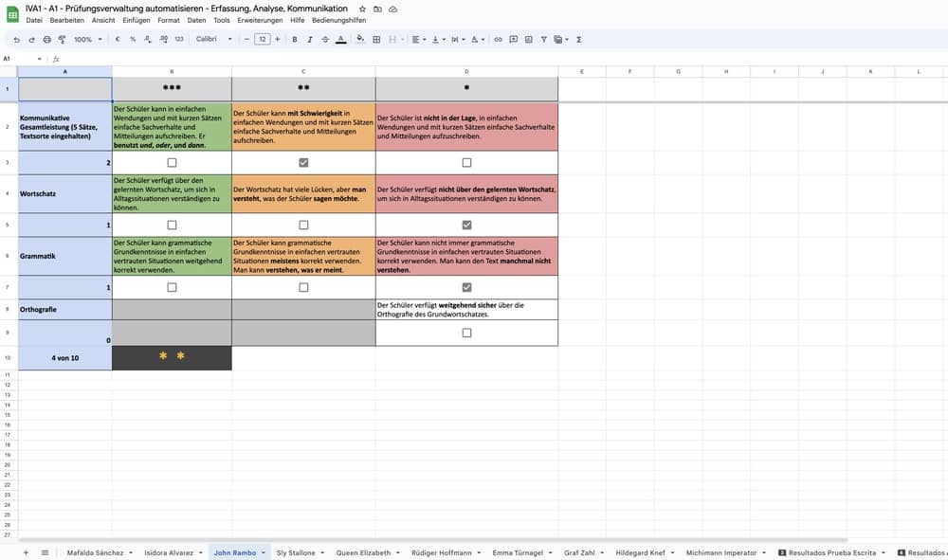The width and height of the screenshot is (948, 560).
Task: Uncheck the orange two-star checkbox in row 3
Action: click(x=303, y=163)
